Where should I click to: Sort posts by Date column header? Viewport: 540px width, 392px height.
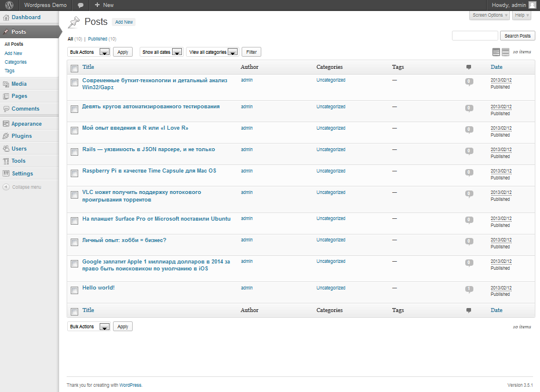(x=497, y=67)
